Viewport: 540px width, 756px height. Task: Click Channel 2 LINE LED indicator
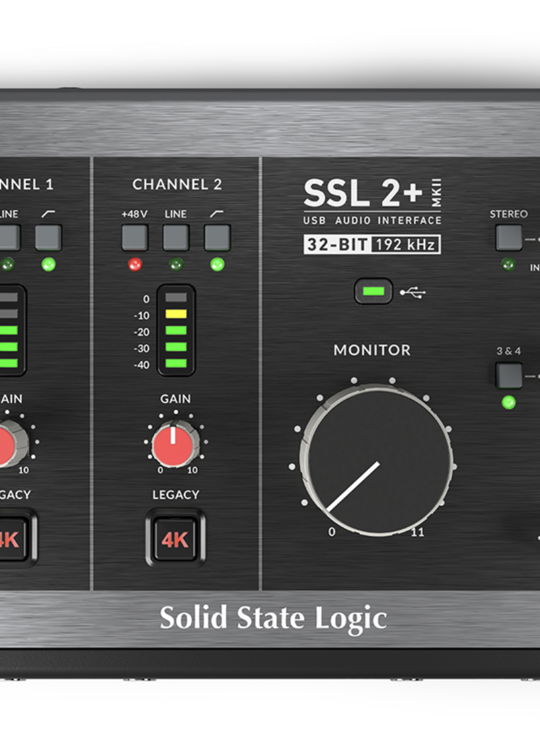coord(176,265)
